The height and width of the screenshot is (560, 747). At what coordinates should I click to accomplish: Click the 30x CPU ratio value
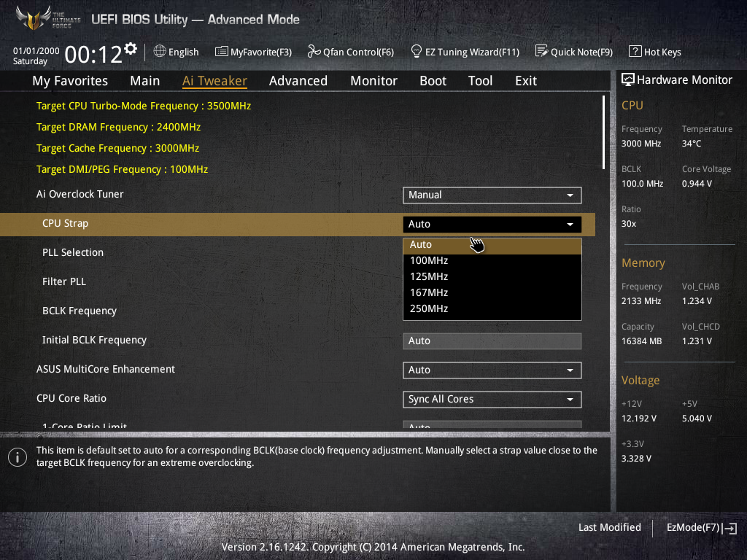pyautogui.click(x=628, y=223)
